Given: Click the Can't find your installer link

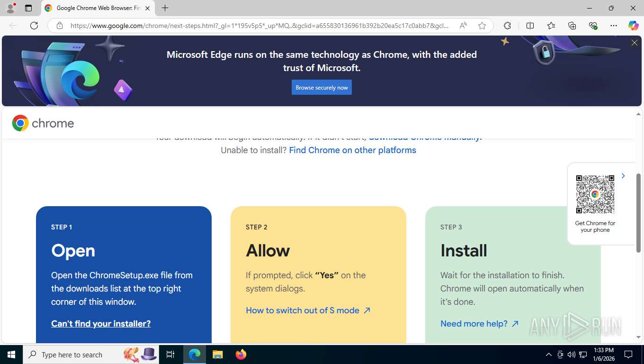Looking at the screenshot, I should [101, 324].
